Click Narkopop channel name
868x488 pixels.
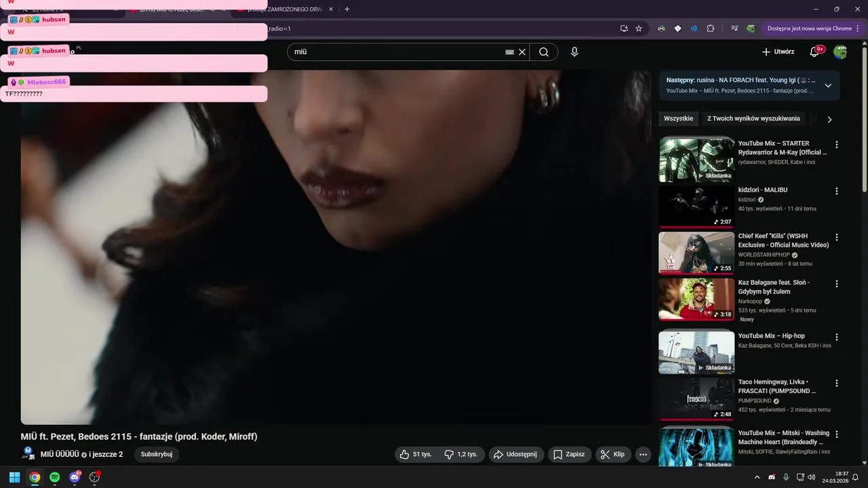(750, 301)
